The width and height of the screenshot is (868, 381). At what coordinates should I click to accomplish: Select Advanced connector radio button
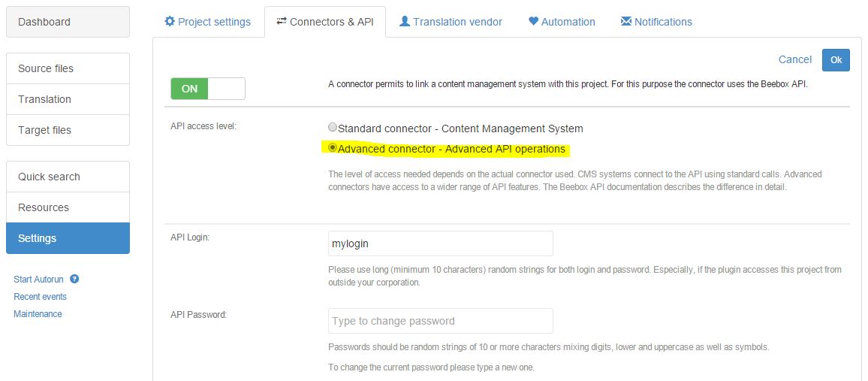(x=333, y=148)
